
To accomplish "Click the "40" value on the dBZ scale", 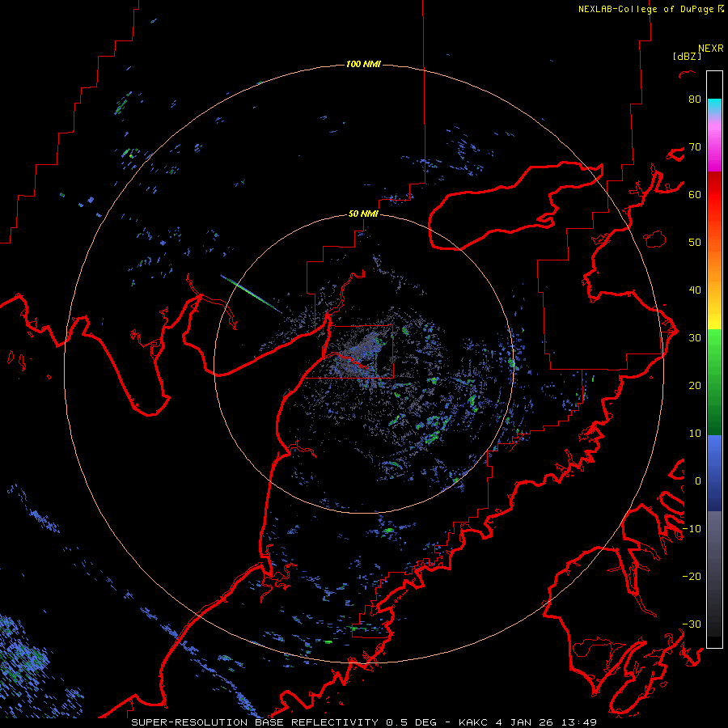I will 695,290.
